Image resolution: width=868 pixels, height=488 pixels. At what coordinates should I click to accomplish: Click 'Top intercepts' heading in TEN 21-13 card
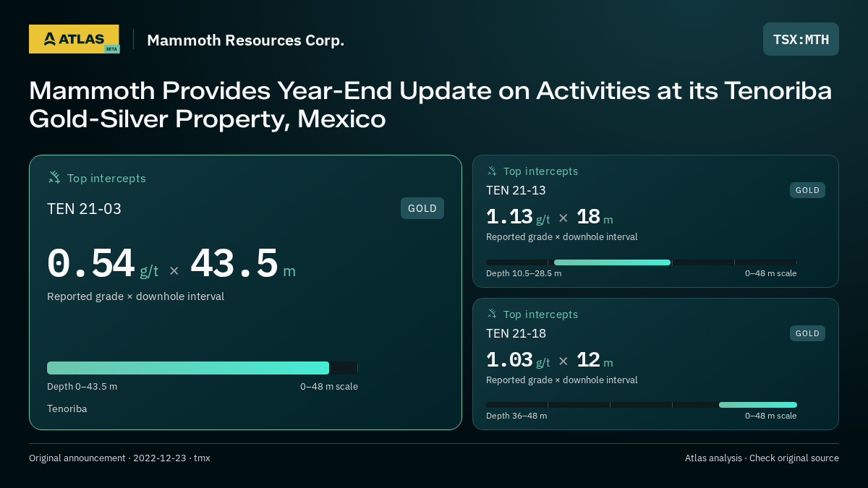pos(540,171)
